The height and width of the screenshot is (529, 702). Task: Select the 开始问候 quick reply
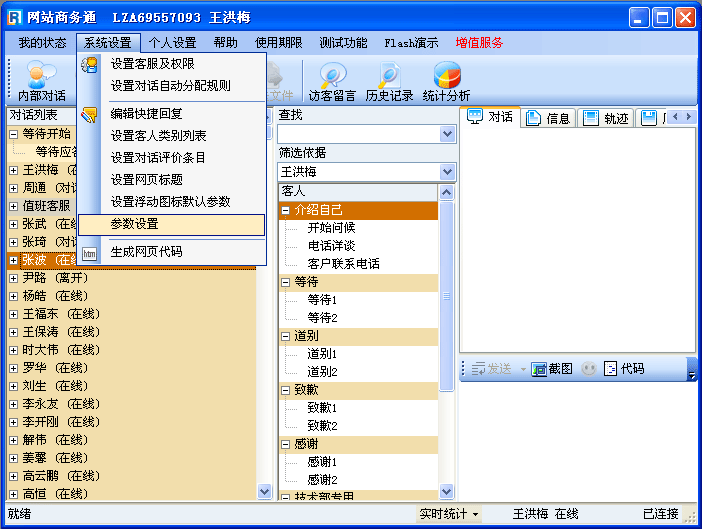331,228
